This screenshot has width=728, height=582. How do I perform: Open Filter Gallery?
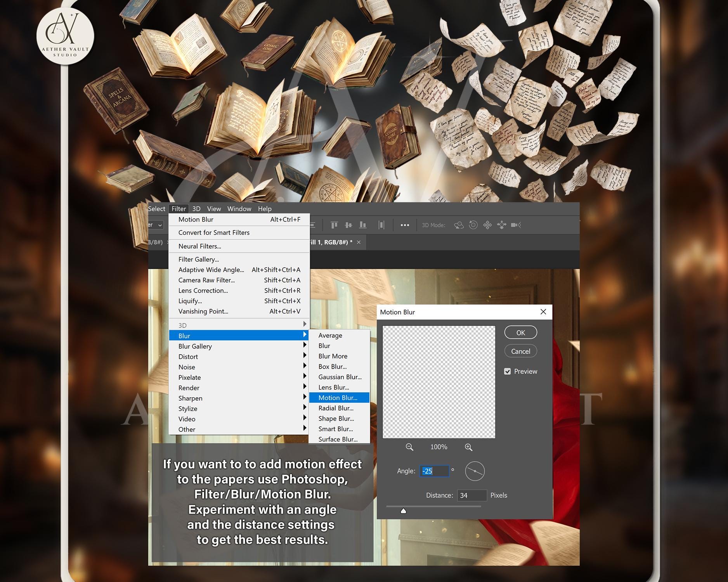(239, 259)
